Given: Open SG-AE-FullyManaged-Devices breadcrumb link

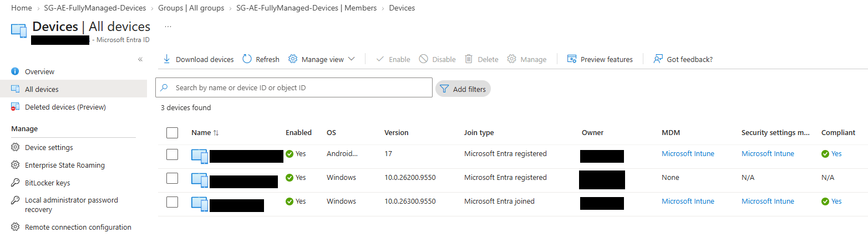Looking at the screenshot, I should coord(95,8).
